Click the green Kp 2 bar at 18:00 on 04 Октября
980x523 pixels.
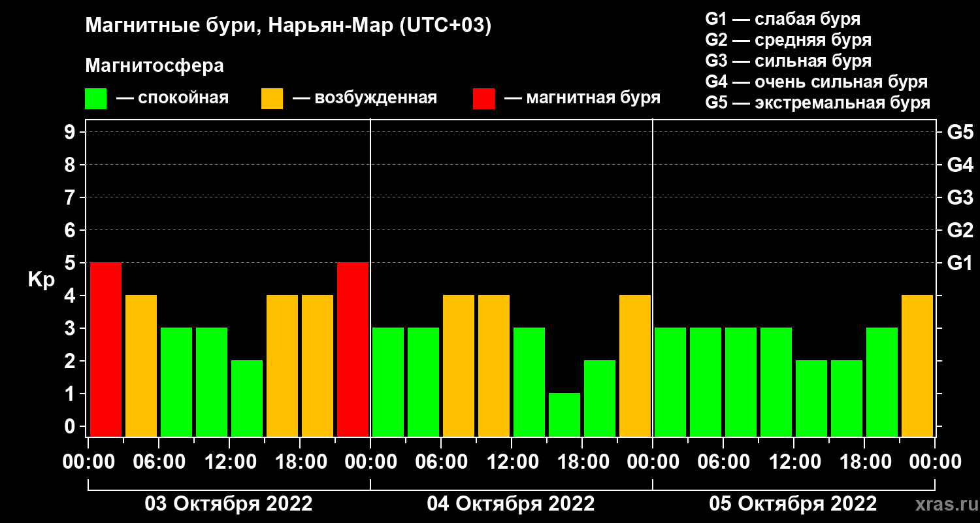click(x=600, y=398)
